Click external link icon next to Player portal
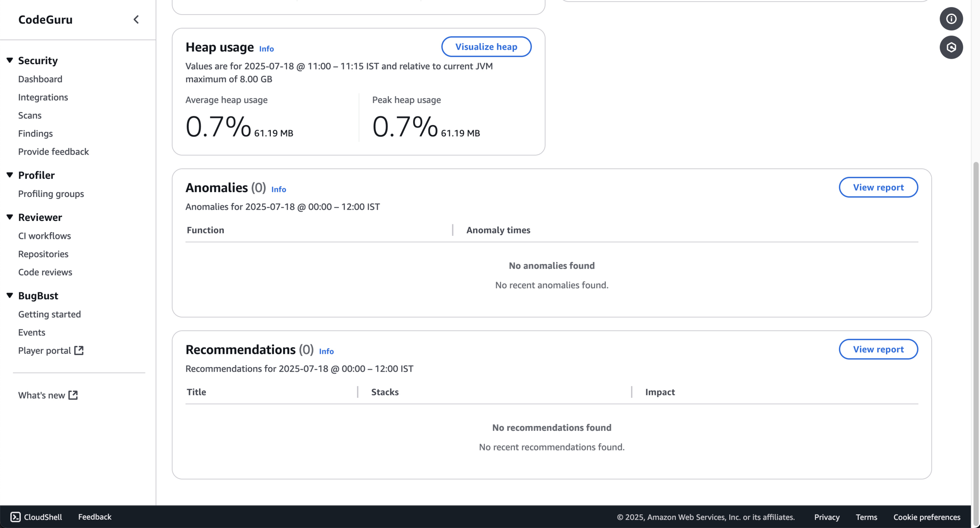980x528 pixels. [x=79, y=350]
